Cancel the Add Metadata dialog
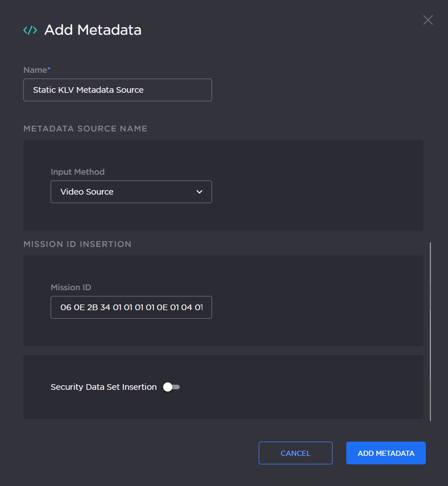This screenshot has height=486, width=448. click(x=295, y=453)
